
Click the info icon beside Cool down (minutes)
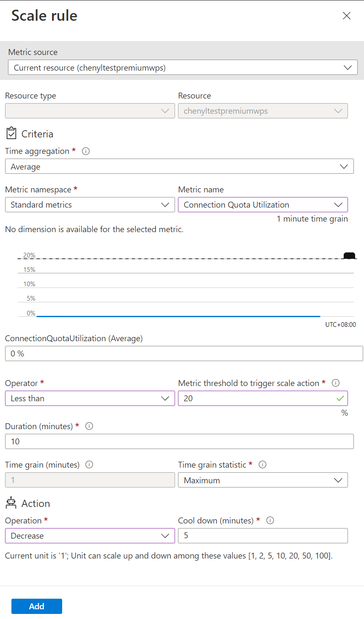click(270, 520)
